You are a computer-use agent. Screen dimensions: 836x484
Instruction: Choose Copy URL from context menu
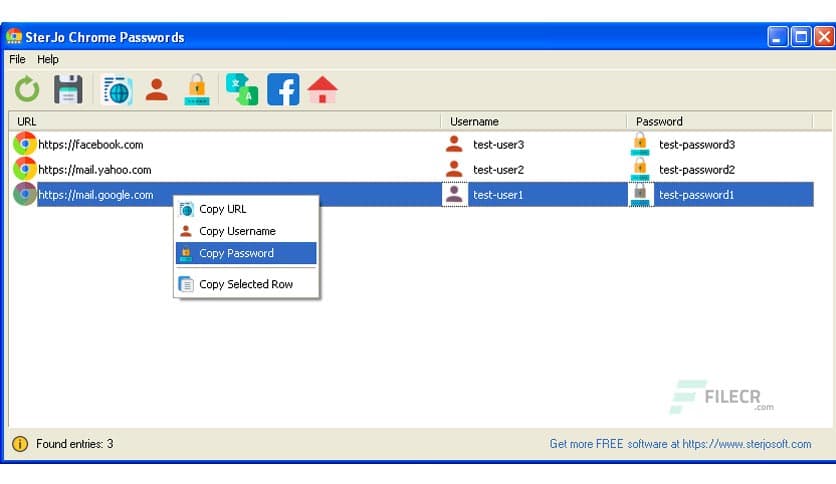pos(246,209)
